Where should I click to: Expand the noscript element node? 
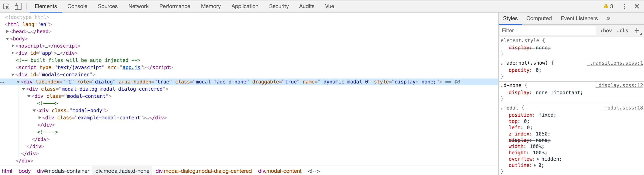[13, 46]
